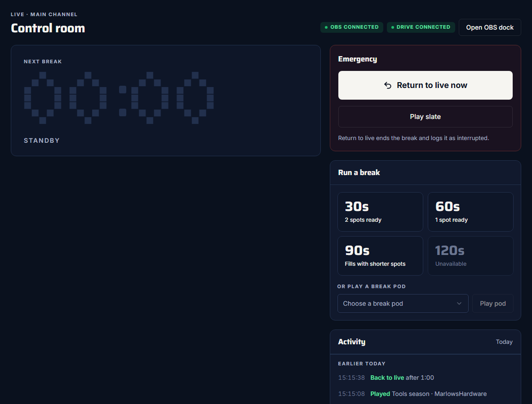
Task: Click the Earlier Today section label
Action: click(362, 363)
